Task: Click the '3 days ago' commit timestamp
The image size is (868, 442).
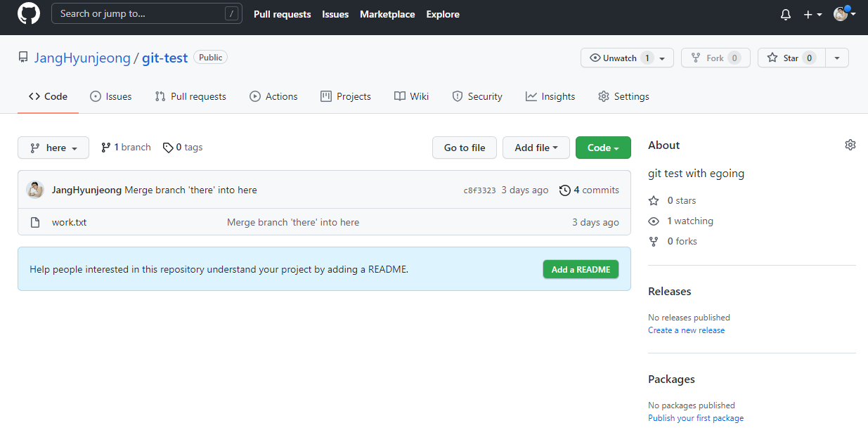Action: pyautogui.click(x=525, y=190)
